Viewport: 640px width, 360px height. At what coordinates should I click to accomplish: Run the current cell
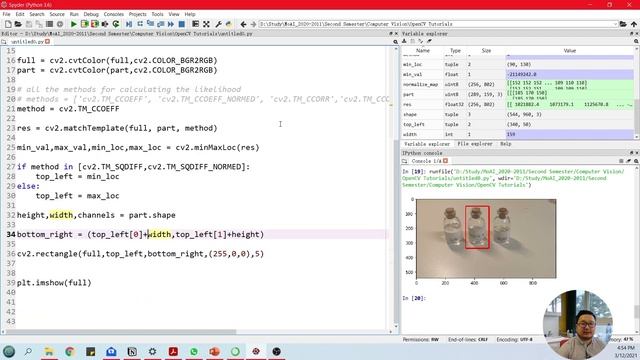click(x=84, y=24)
